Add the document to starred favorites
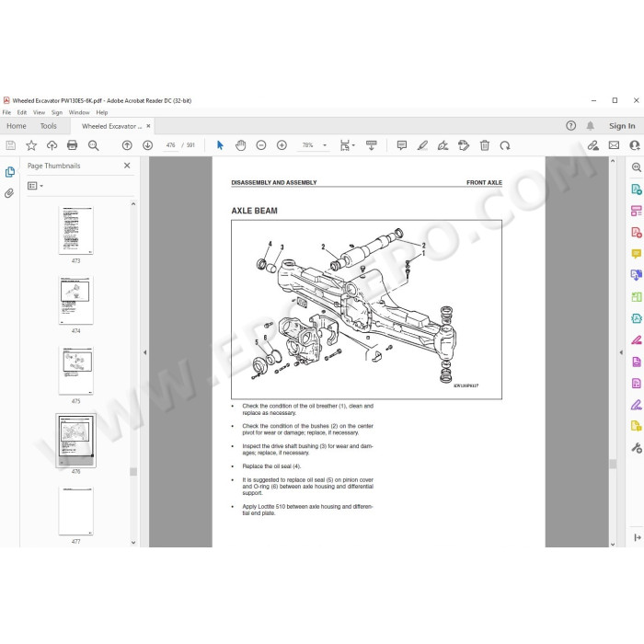This screenshot has width=644, height=644. click(x=31, y=145)
